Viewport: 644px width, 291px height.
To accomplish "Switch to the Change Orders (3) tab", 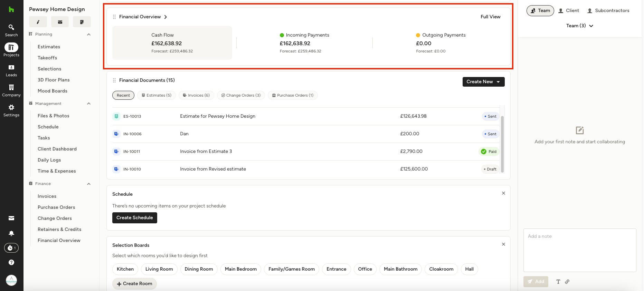I will coord(241,95).
